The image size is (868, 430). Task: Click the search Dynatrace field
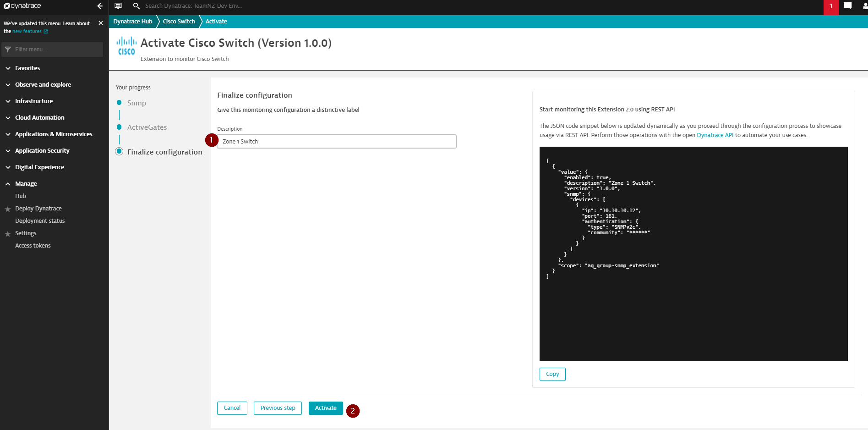pyautogui.click(x=194, y=6)
